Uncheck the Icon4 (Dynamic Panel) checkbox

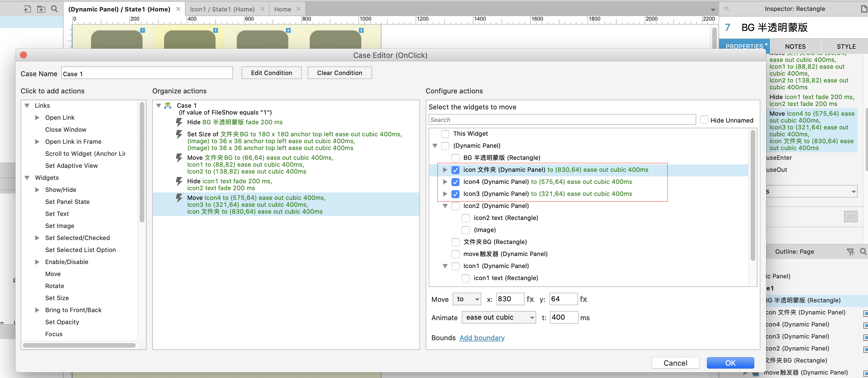455,182
